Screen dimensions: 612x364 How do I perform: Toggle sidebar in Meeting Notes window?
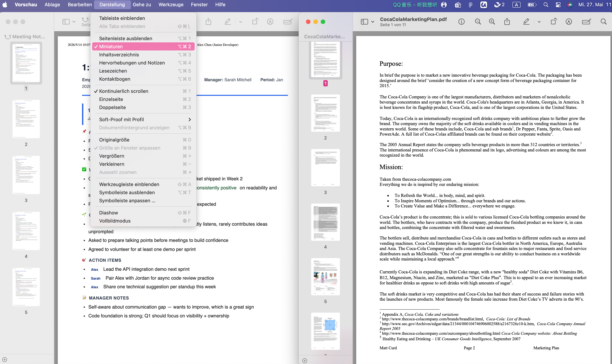66,22
